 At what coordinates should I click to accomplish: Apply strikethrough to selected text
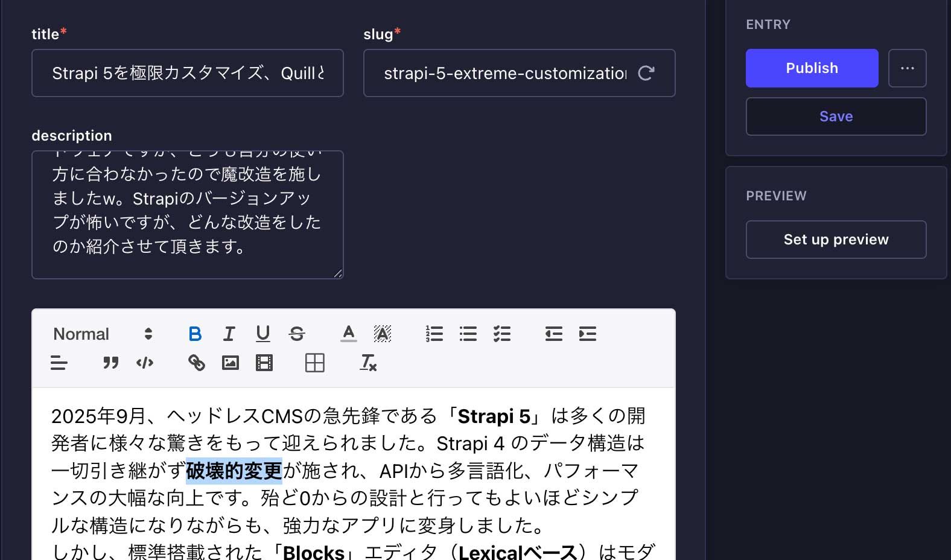296,334
